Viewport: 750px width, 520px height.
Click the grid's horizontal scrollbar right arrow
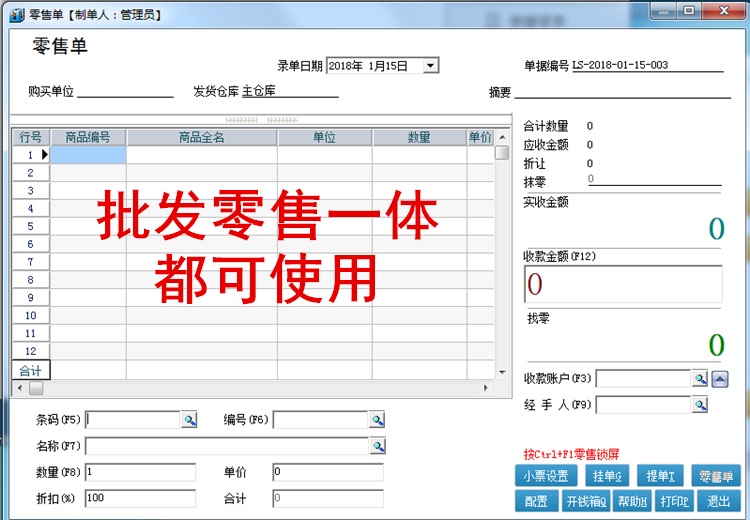(487, 388)
